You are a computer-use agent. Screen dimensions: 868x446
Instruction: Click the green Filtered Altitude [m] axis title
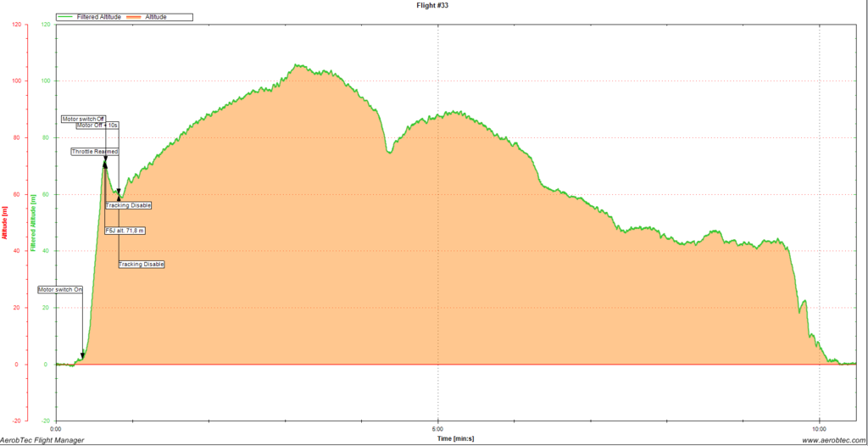34,222
